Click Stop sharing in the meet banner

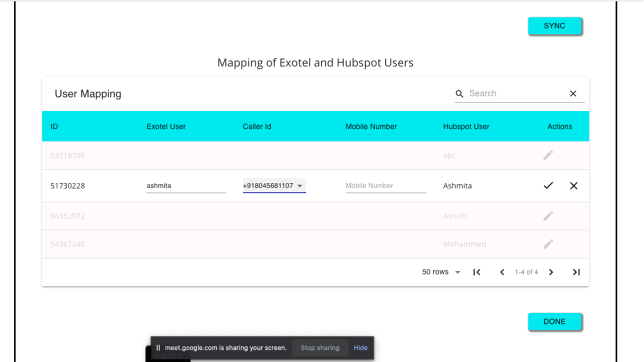320,348
